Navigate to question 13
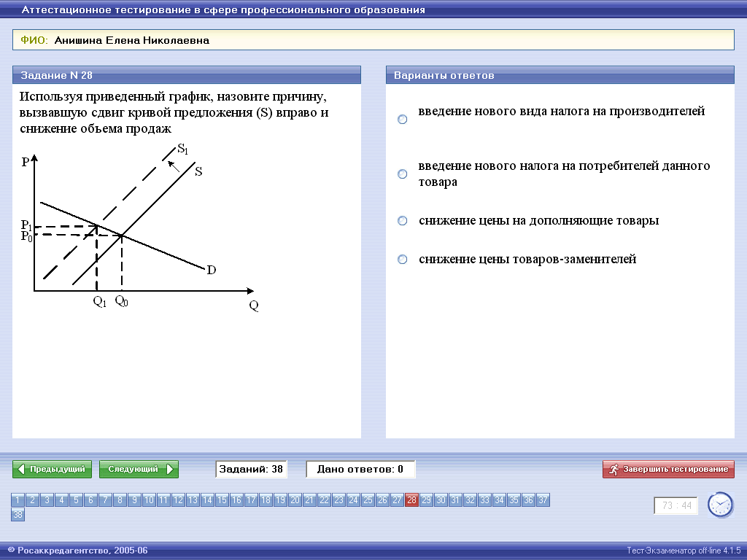The width and height of the screenshot is (747, 560). (193, 500)
